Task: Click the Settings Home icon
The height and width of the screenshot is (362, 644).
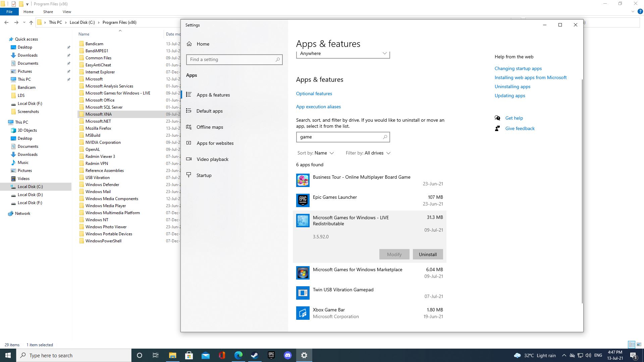Action: [x=190, y=44]
